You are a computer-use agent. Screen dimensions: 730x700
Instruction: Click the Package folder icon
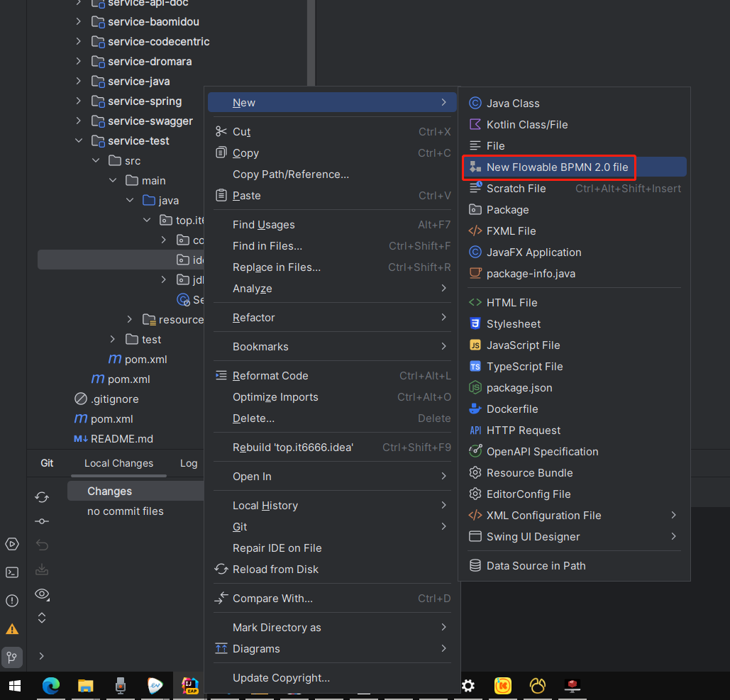pos(475,210)
